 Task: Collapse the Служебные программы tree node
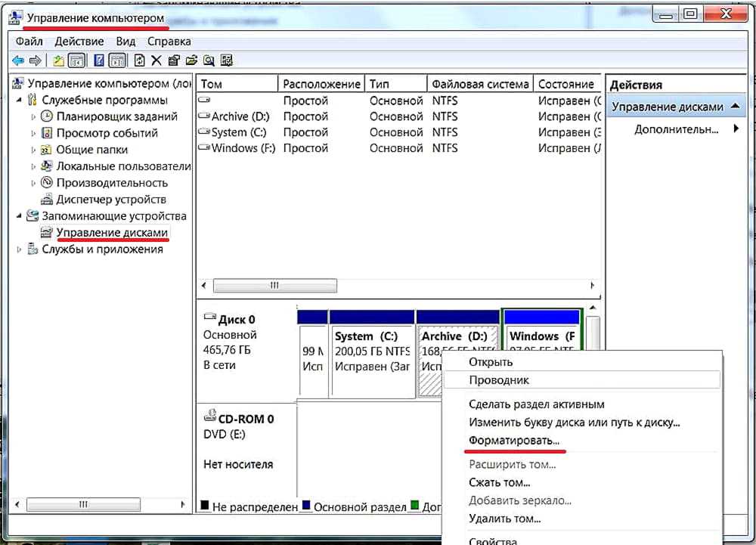tap(19, 101)
